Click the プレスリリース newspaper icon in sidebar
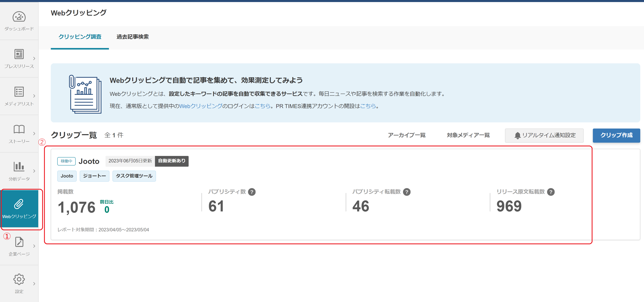Viewport: 644px width, 302px height. [19, 54]
